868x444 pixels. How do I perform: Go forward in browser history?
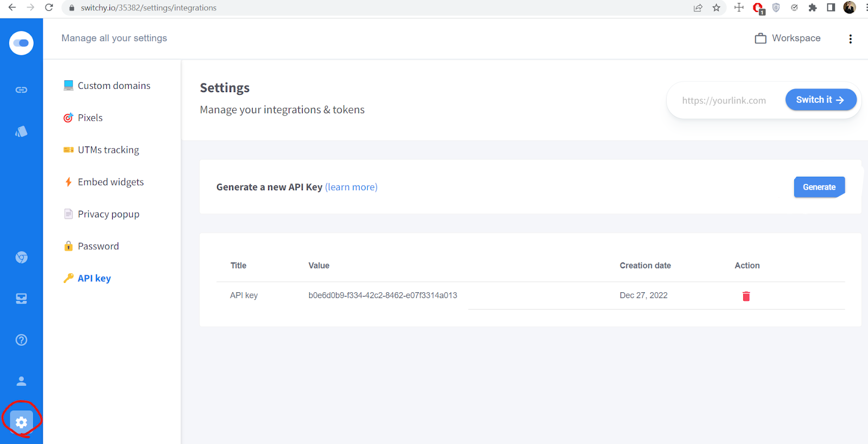[30, 8]
